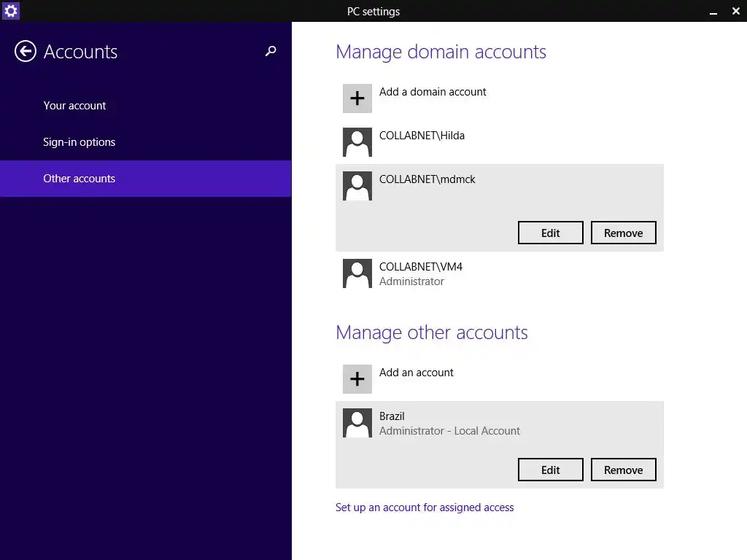
Task: Go back using the Accounts back arrow
Action: pyautogui.click(x=26, y=51)
